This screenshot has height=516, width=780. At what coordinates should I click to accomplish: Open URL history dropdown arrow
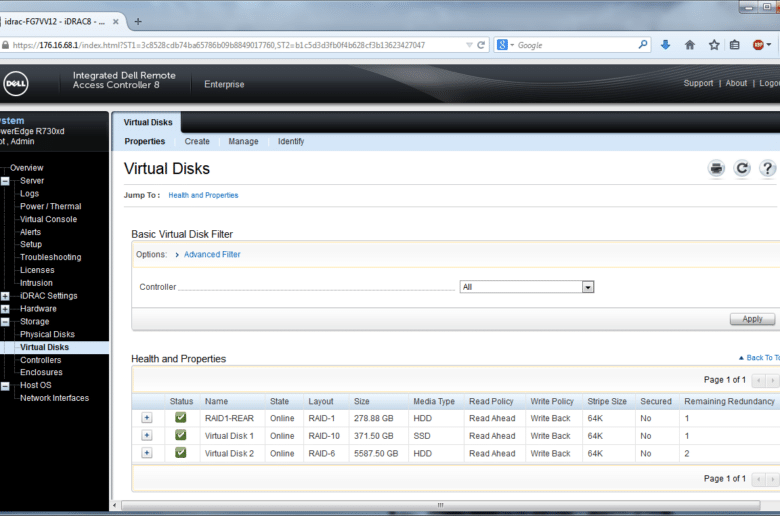click(x=469, y=45)
